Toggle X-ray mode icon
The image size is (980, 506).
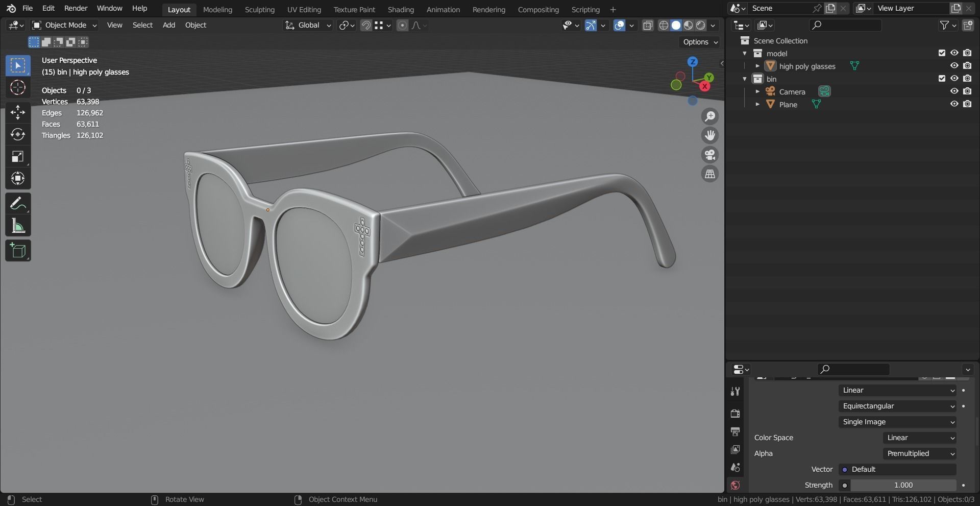[x=648, y=26]
